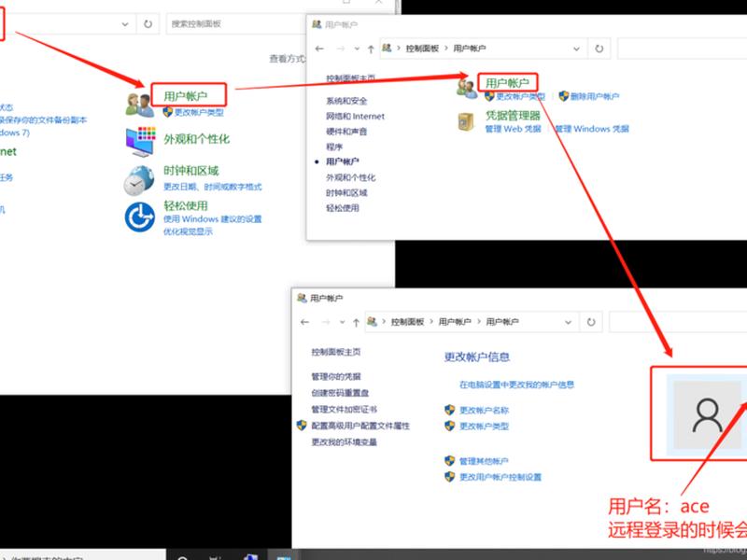
Task: Select 硬件和声音 in the sidebar
Action: coord(346,132)
